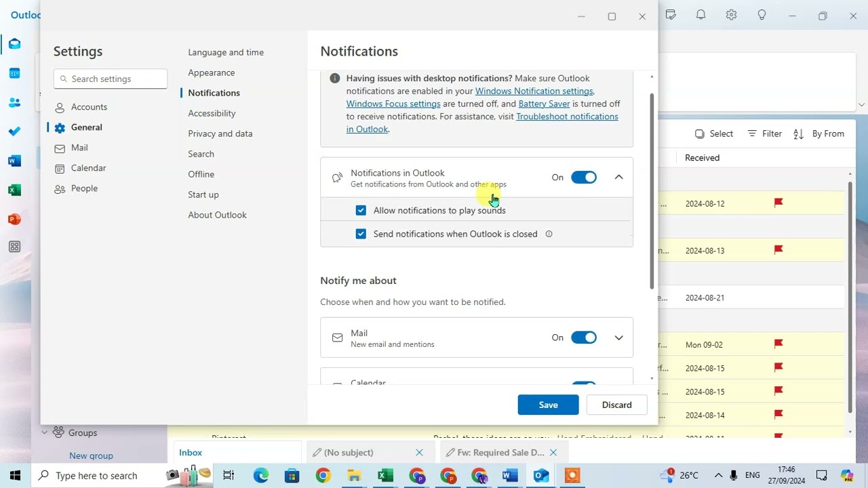
Task: Discard settings changes
Action: coord(616,405)
